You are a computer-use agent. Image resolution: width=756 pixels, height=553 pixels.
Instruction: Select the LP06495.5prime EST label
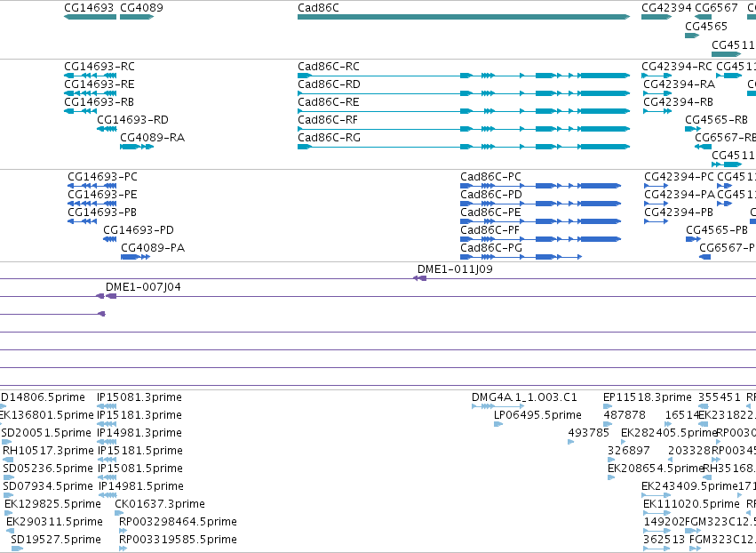point(537,415)
